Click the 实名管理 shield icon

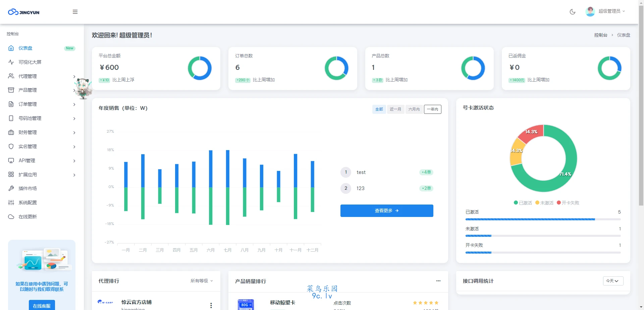point(11,146)
